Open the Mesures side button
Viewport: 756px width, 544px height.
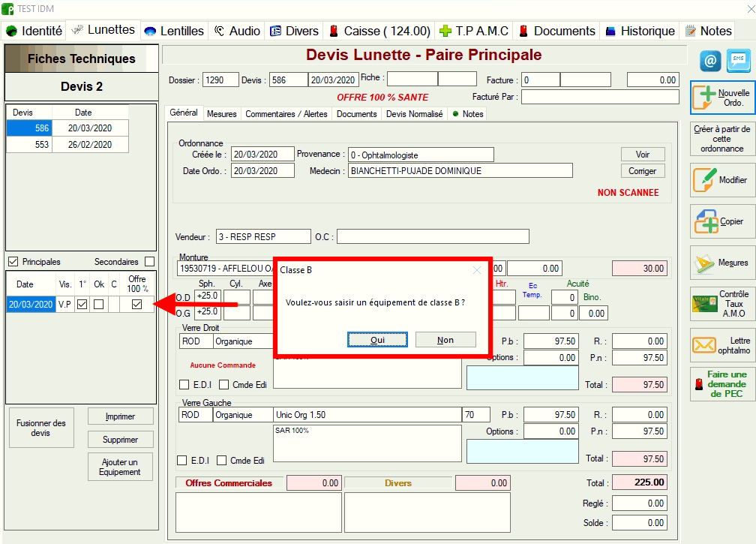(722, 263)
